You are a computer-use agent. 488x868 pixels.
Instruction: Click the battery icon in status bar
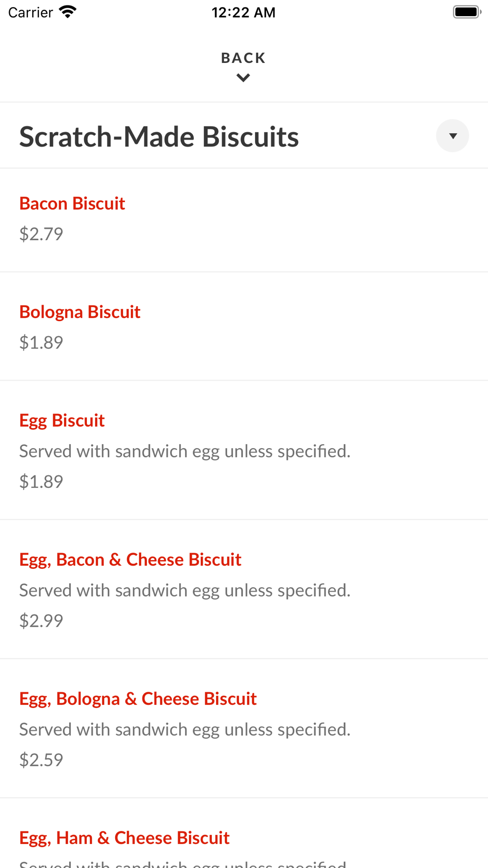coord(467,12)
